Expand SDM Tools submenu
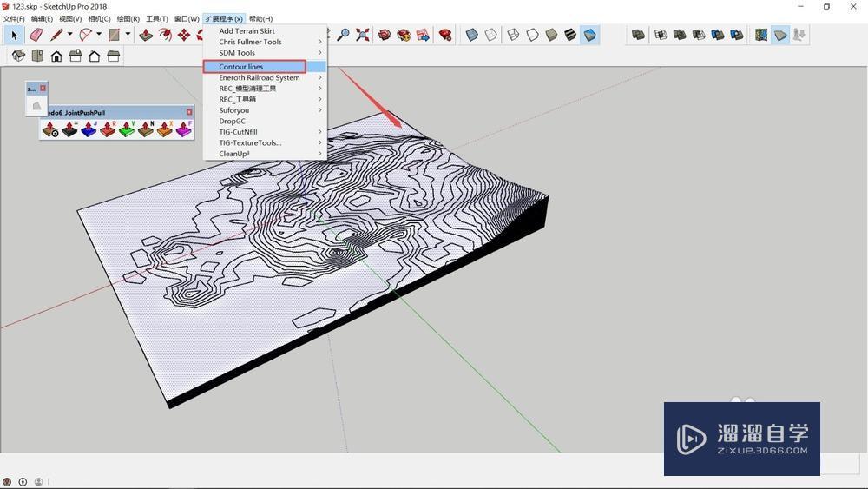 coord(265,53)
